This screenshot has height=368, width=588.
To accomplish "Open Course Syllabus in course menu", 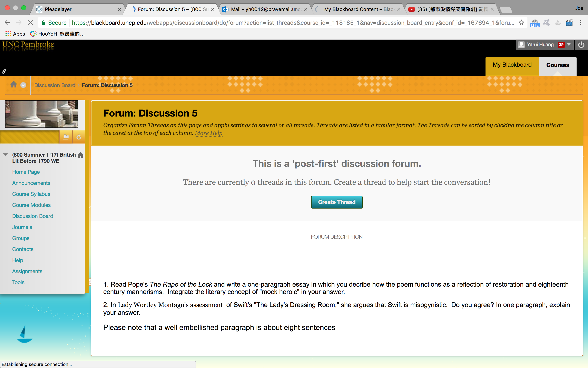I will point(31,194).
